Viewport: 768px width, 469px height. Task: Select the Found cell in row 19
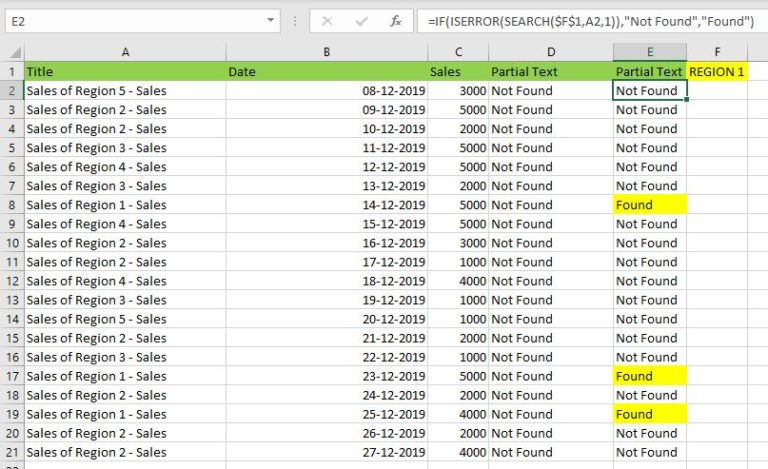[x=649, y=414]
